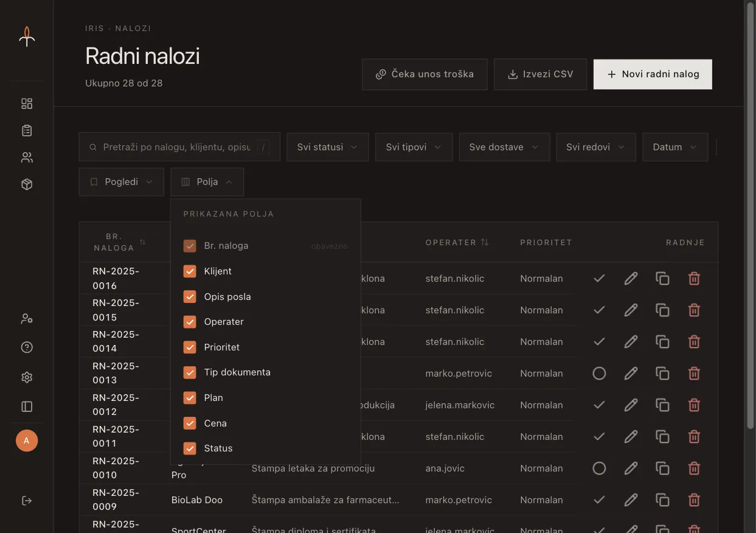
Task: Open the clipboard work orders sidebar icon
Action: (27, 130)
